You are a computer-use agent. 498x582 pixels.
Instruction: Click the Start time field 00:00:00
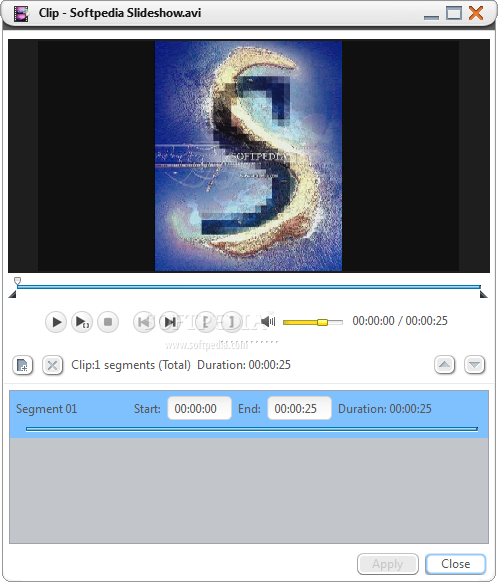click(x=200, y=408)
